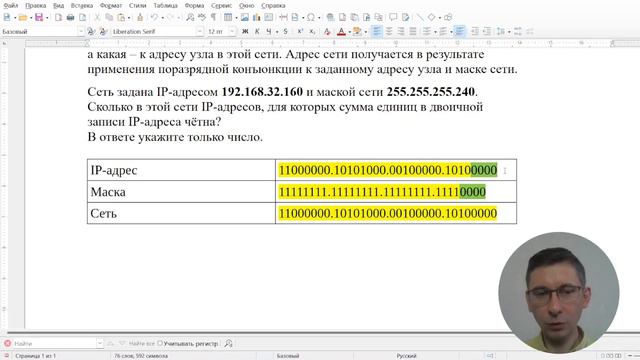
Task: Open the Файл menu
Action: 11,6
